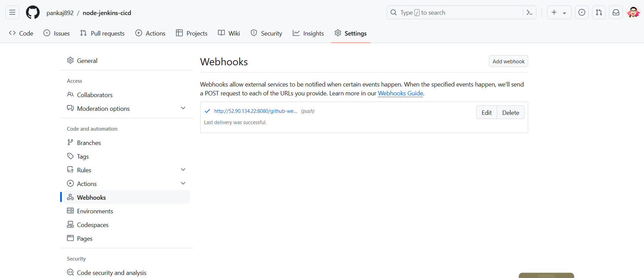Screen dimensions: 644x278
Task: Click the 'Last delivery was successful.' text
Action: [235, 122]
